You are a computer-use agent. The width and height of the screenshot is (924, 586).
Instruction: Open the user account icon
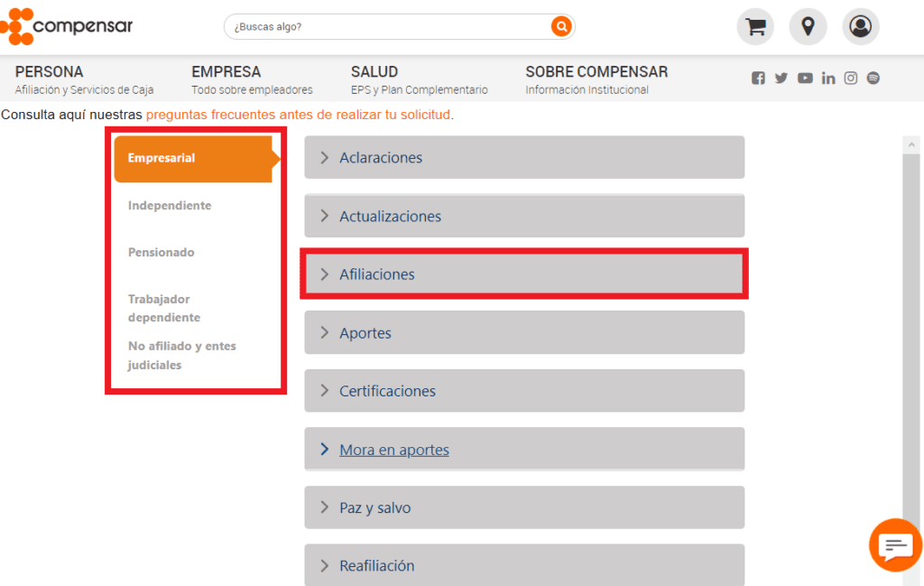point(860,26)
